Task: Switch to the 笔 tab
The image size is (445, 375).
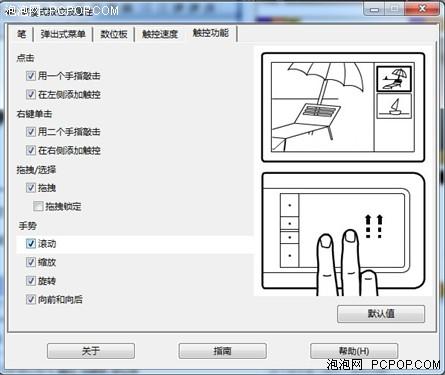Action: pos(21,34)
